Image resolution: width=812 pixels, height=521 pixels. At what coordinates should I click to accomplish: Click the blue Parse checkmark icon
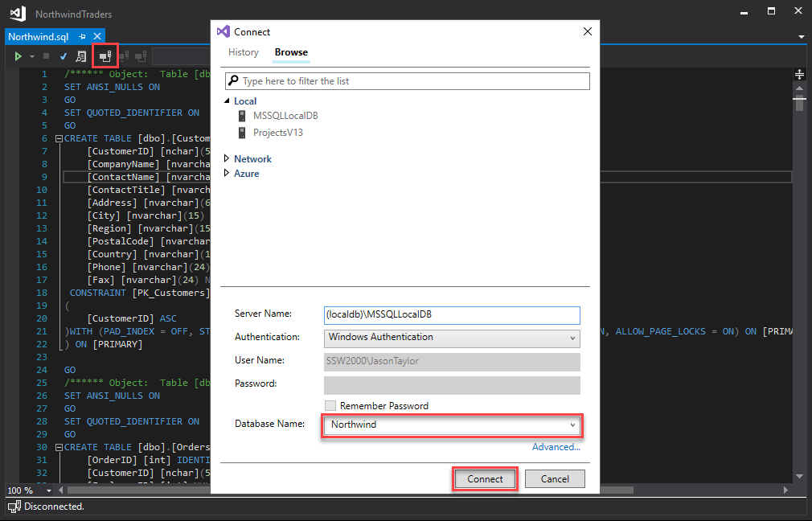(64, 56)
